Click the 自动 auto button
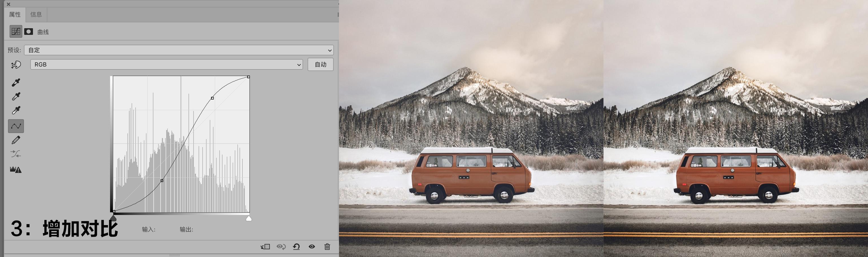The width and height of the screenshot is (868, 257). point(320,64)
